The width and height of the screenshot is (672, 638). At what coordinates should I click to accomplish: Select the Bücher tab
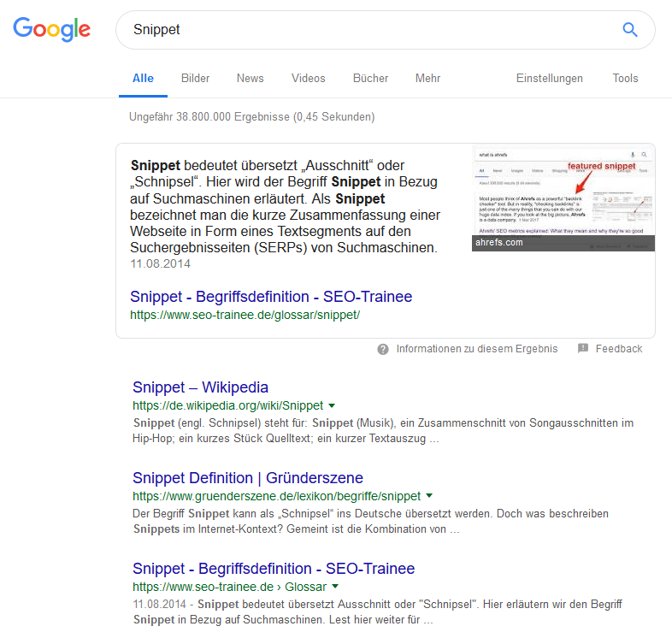click(x=371, y=78)
